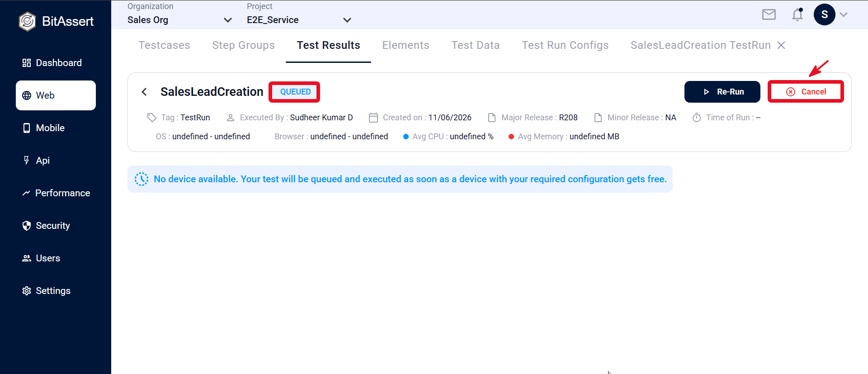Click the calendar icon beside Created on

click(x=373, y=118)
